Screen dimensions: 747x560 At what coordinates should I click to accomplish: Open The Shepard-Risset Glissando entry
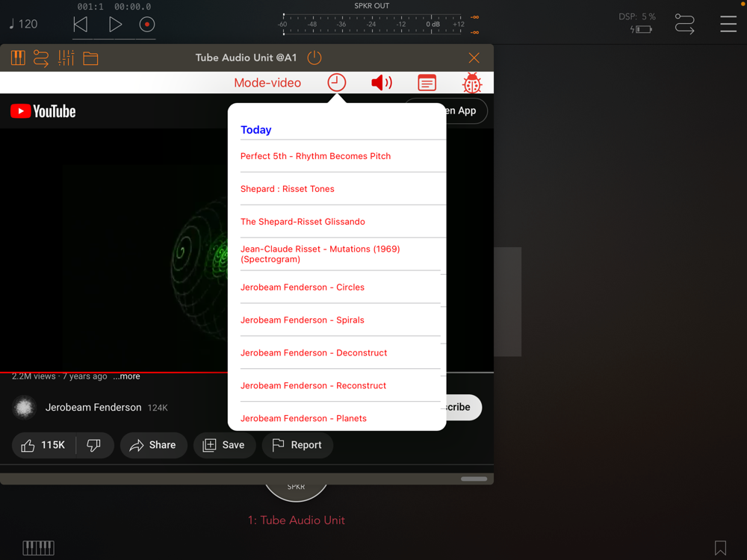tap(343, 222)
